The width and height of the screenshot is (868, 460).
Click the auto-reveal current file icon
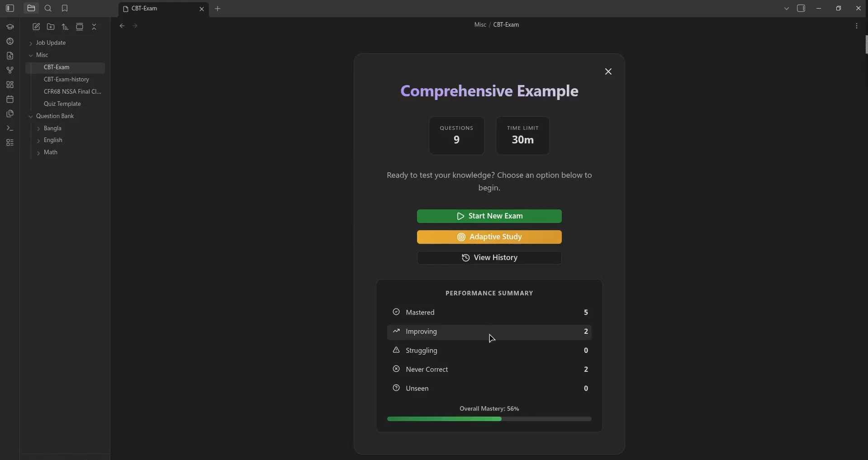pos(80,27)
